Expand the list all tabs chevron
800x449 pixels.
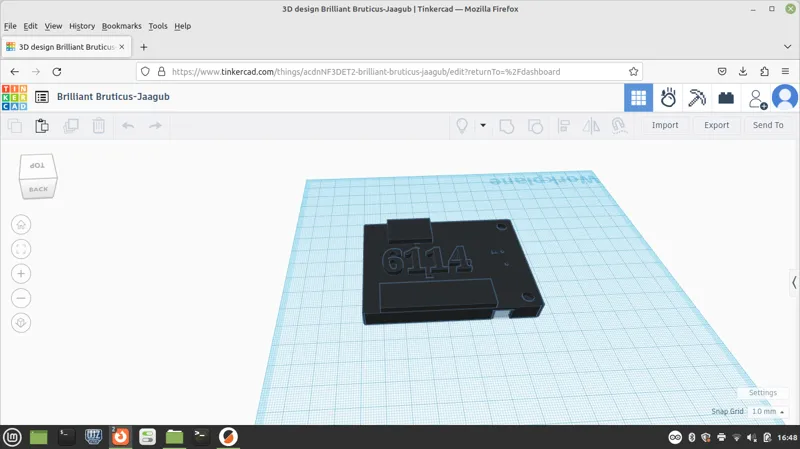(787, 46)
